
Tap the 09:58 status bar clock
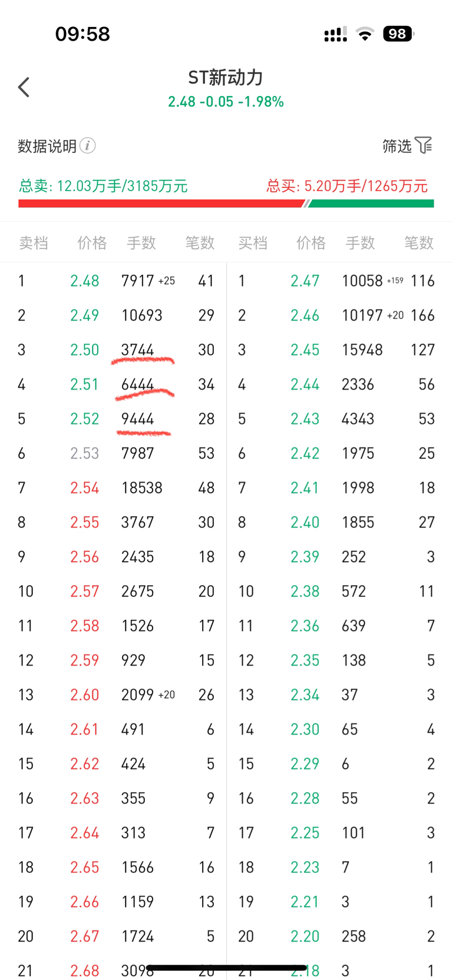click(82, 34)
